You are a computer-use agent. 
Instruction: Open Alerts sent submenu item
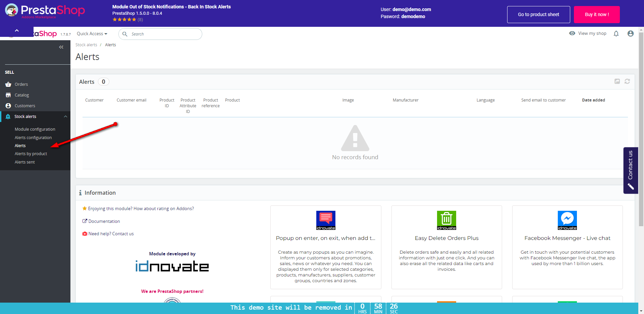(x=25, y=162)
